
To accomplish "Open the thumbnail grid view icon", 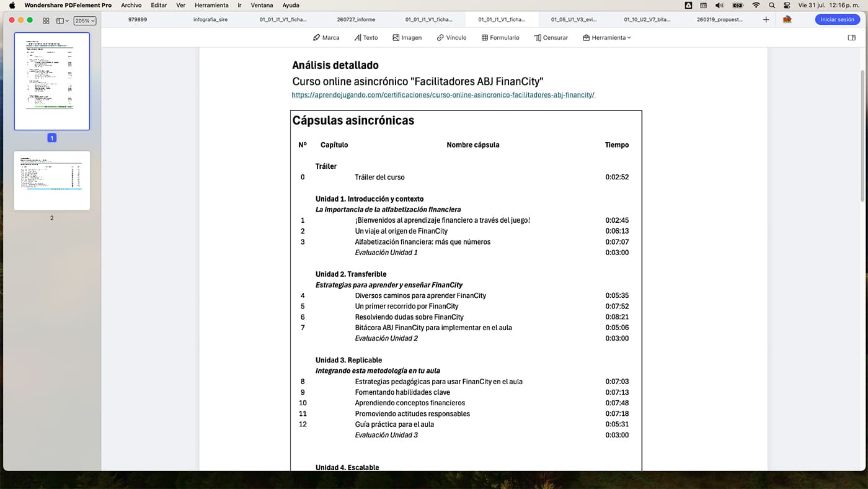I will point(46,20).
